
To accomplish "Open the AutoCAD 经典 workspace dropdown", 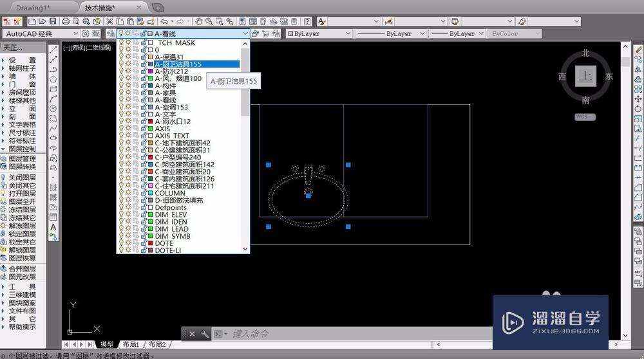I will (75, 33).
